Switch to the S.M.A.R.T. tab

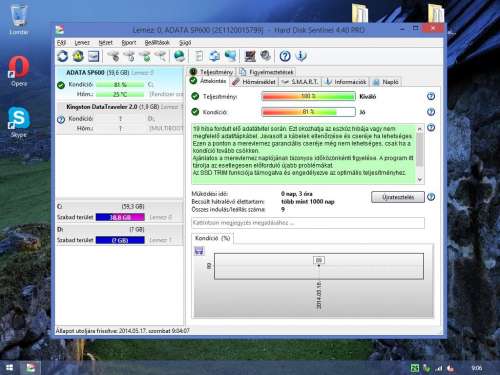(300, 82)
